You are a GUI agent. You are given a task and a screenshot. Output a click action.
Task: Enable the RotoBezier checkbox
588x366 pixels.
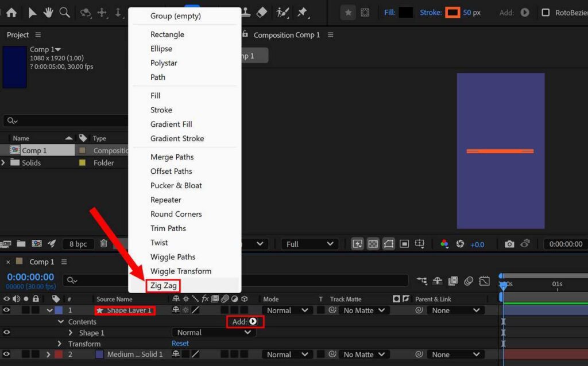(546, 13)
